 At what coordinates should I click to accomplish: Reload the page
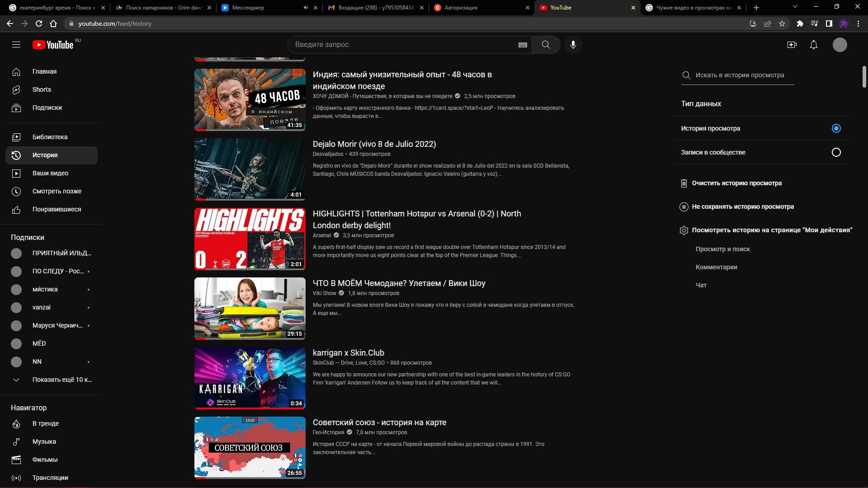[x=39, y=23]
